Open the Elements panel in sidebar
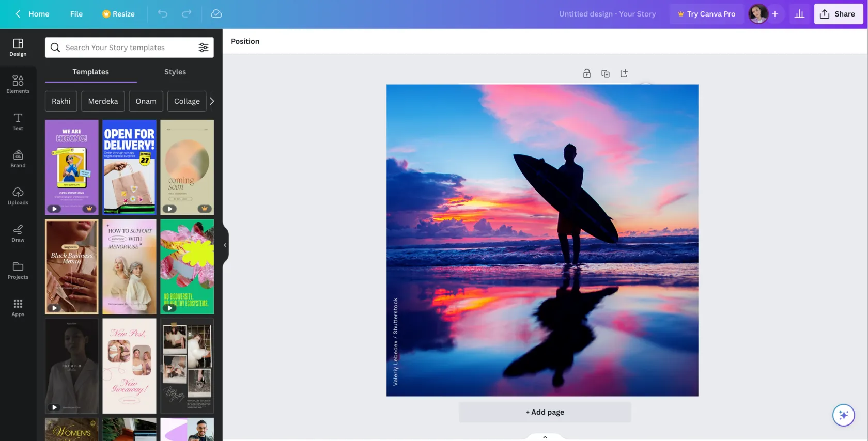This screenshot has height=441, width=868. (x=18, y=84)
